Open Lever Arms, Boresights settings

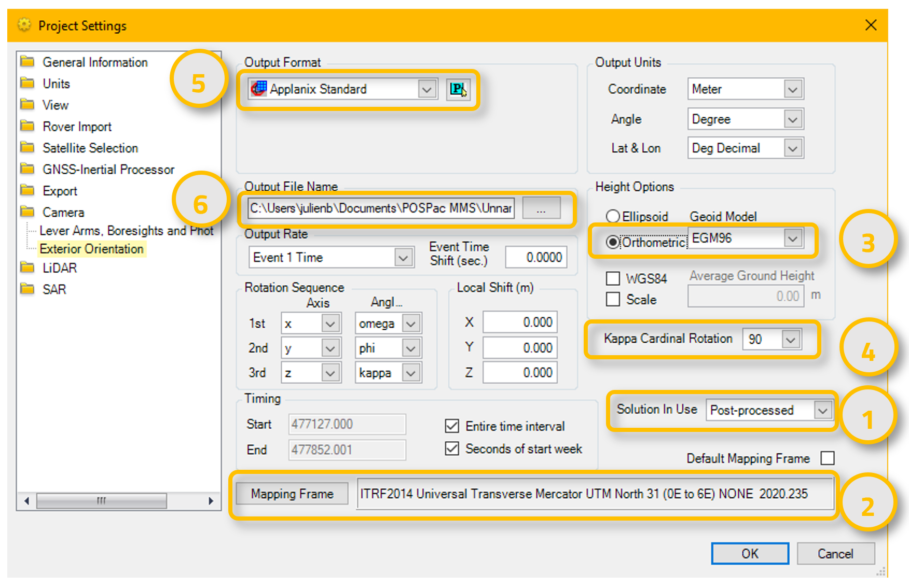click(127, 231)
